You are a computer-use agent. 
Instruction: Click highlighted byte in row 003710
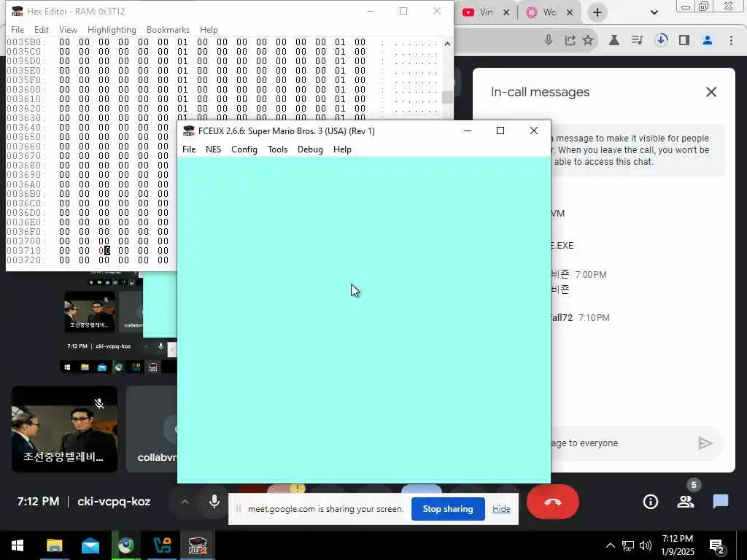[104, 251]
